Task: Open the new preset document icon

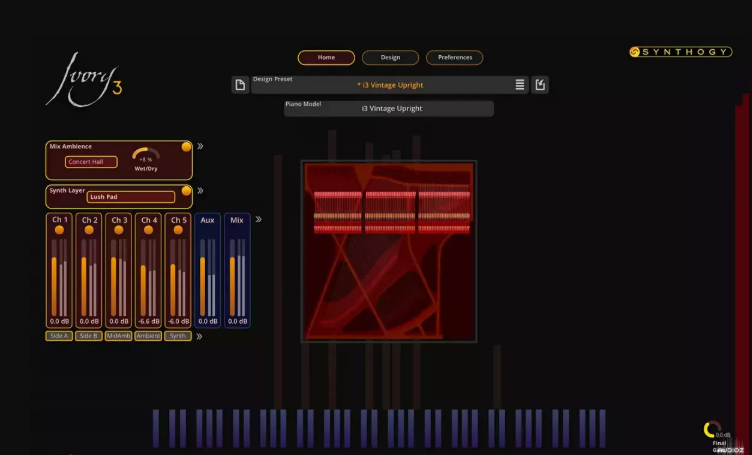Action: (240, 85)
